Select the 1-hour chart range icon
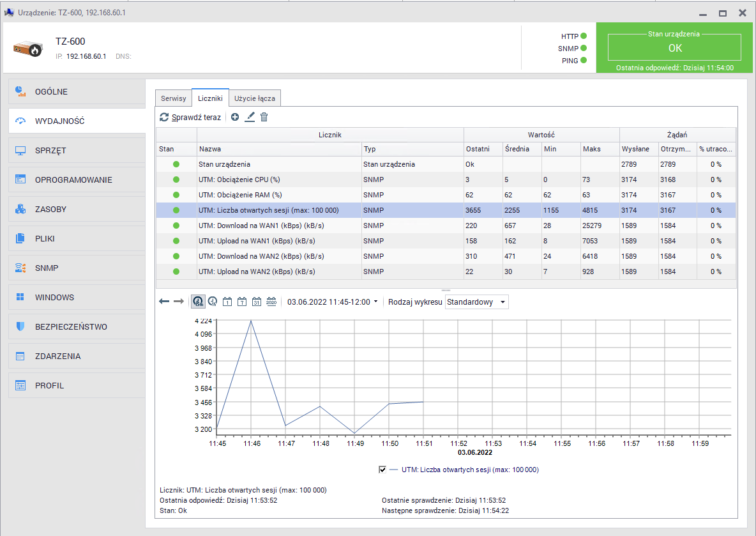Viewport: 756px width, 536px height. click(x=213, y=302)
